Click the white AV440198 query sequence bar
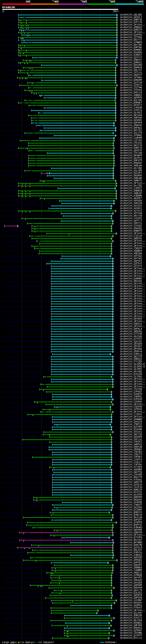Viewport: 146px width, 644px height. tap(60, 10)
